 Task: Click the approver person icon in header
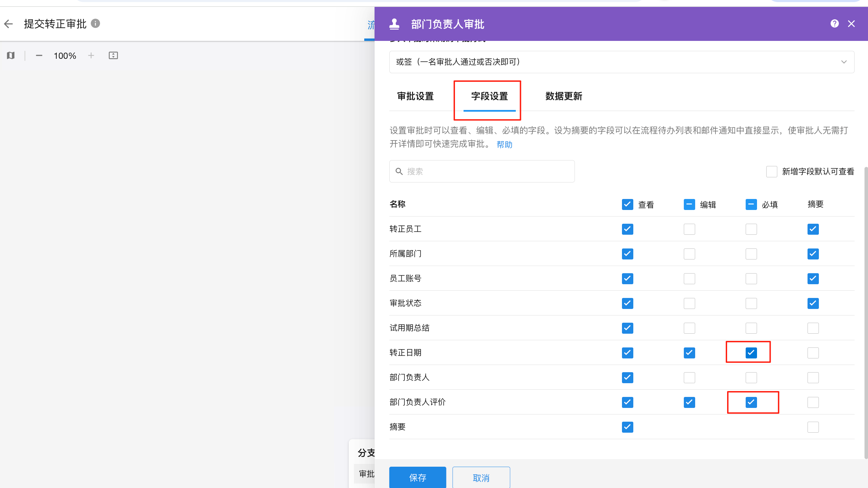(x=394, y=24)
